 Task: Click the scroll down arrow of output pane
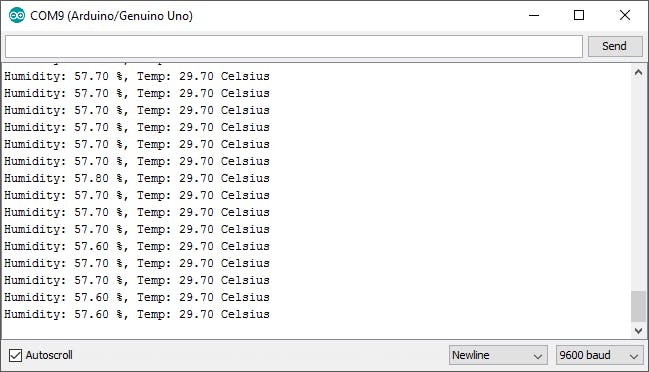[x=638, y=331]
